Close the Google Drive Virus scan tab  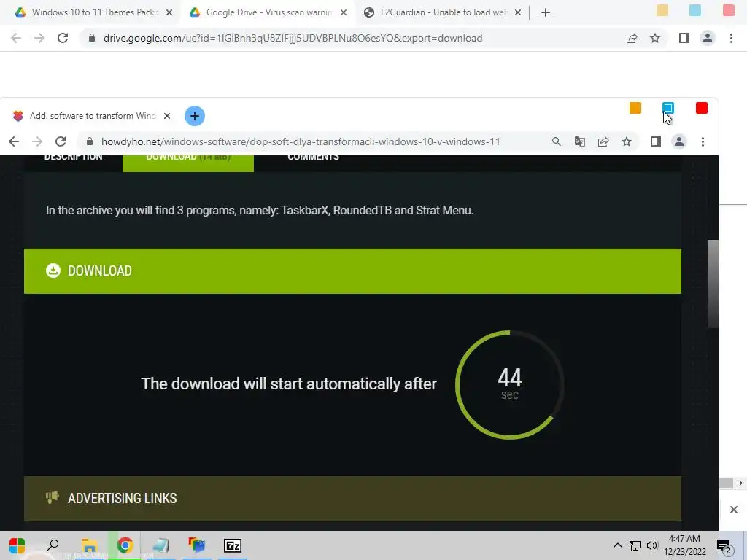click(x=344, y=12)
